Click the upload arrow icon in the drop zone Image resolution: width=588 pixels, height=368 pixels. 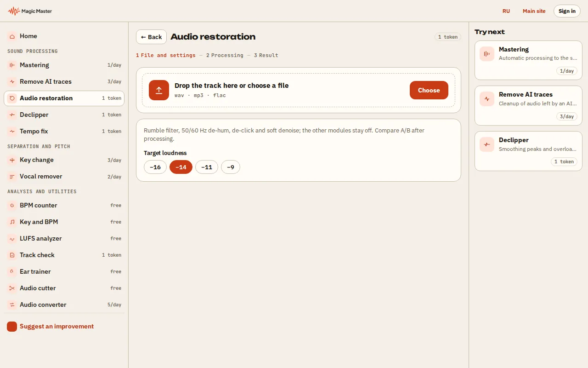(x=159, y=90)
